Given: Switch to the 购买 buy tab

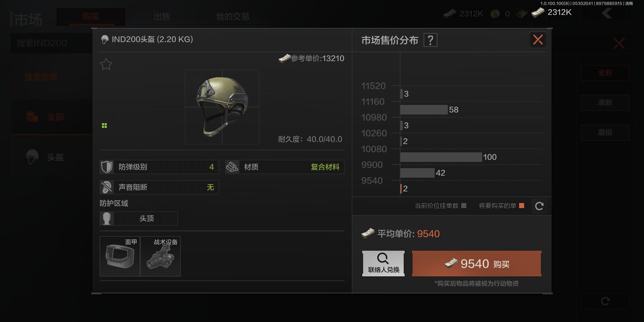Looking at the screenshot, I should (x=91, y=17).
